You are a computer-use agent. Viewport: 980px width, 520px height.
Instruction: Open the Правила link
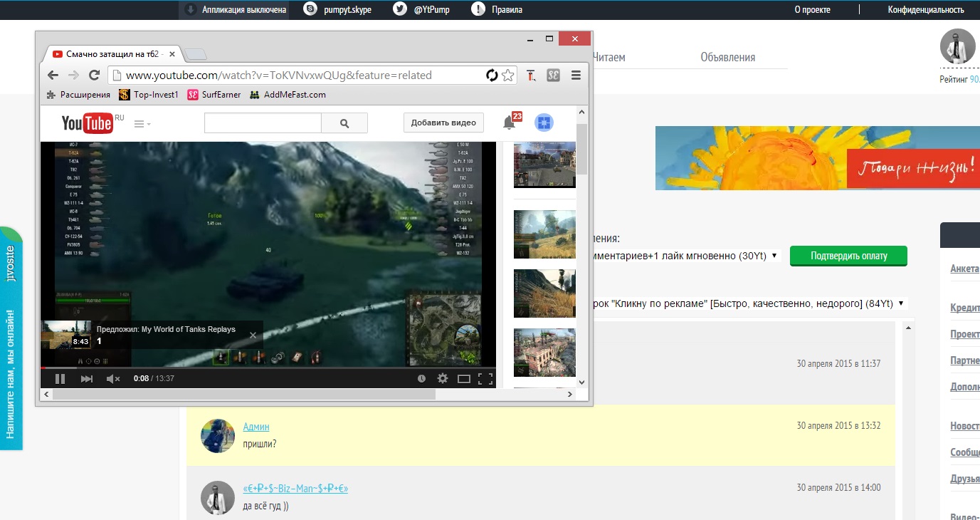507,10
